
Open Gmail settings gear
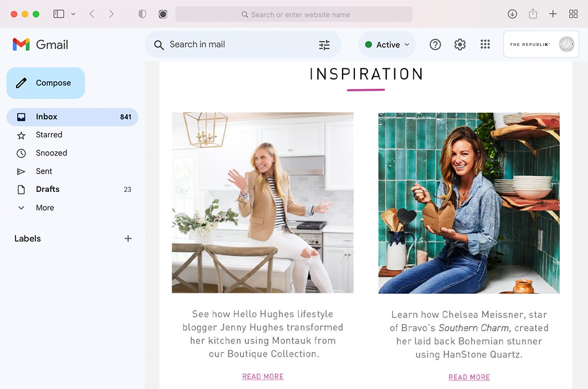[x=460, y=44]
